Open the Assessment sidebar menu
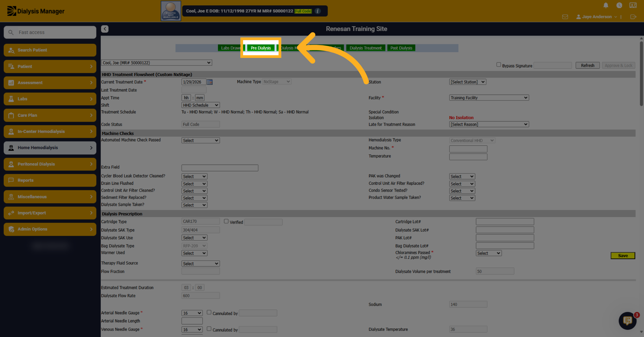 [50, 83]
